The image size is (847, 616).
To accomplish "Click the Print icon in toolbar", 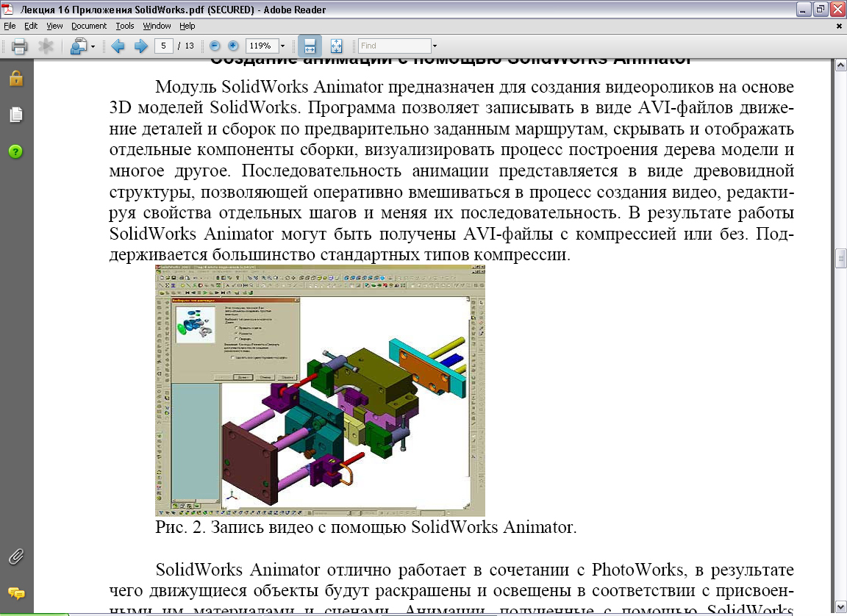I will tap(19, 46).
